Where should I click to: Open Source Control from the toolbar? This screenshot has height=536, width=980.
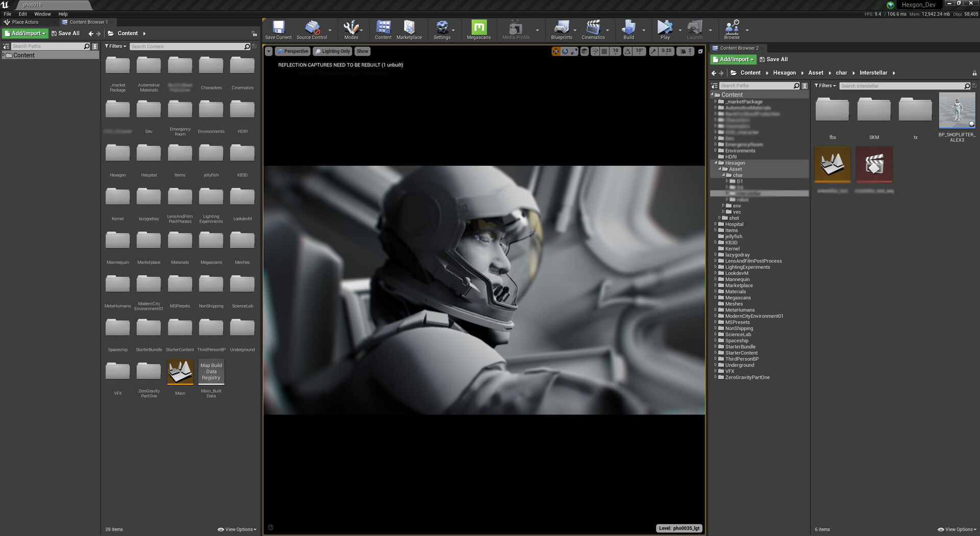point(312,30)
